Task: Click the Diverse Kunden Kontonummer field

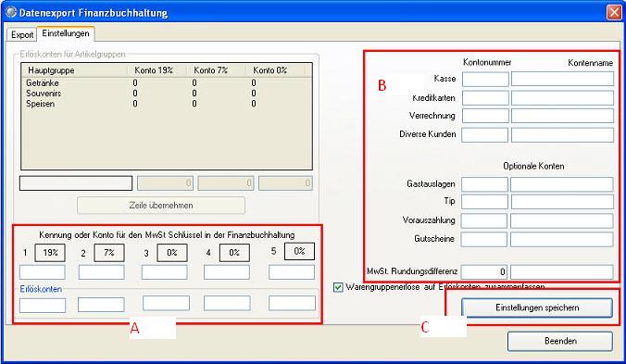Action: pyautogui.click(x=484, y=135)
